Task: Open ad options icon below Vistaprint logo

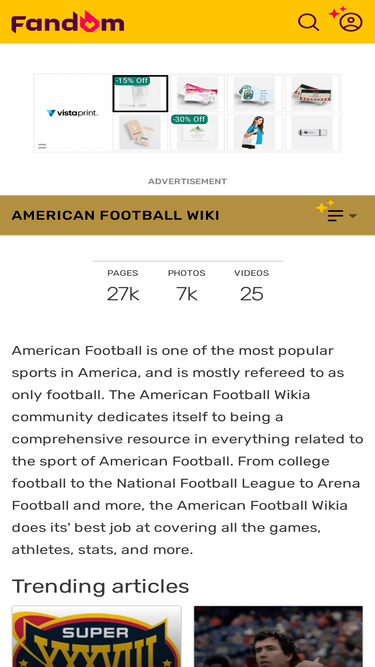Action: 42,146
